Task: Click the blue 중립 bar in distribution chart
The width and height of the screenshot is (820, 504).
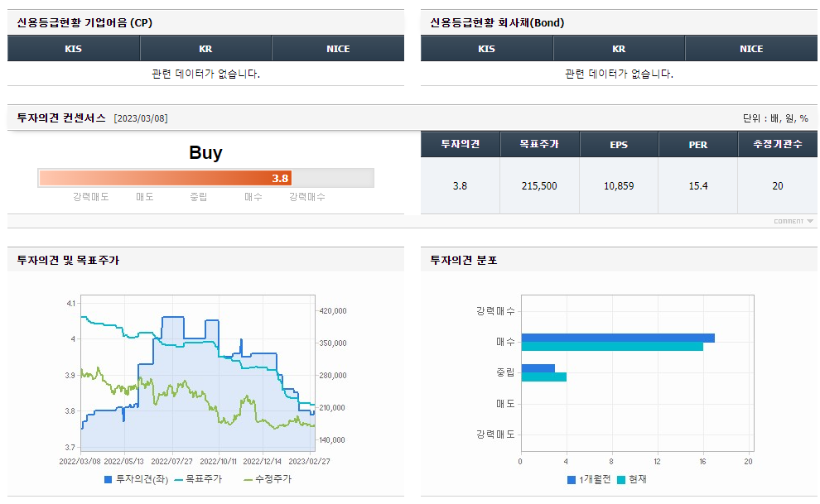Action: point(538,368)
